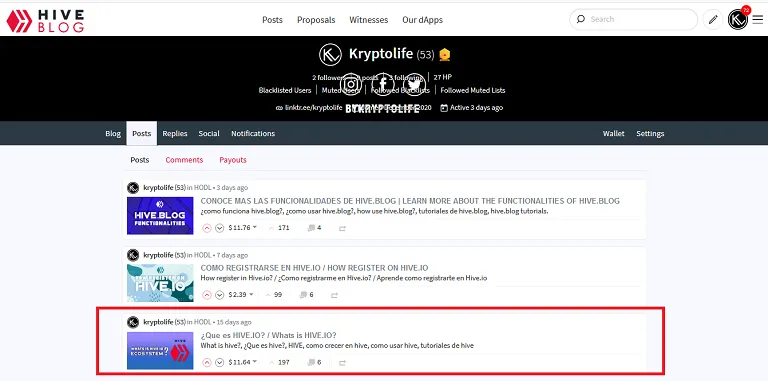Screen dimensions: 768x381
Task: Click the Kryptolife profile avatar in the header
Action: (330, 54)
